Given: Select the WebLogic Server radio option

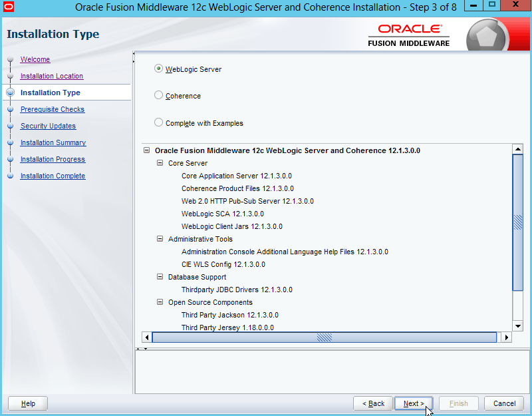Looking at the screenshot, I should tap(158, 69).
